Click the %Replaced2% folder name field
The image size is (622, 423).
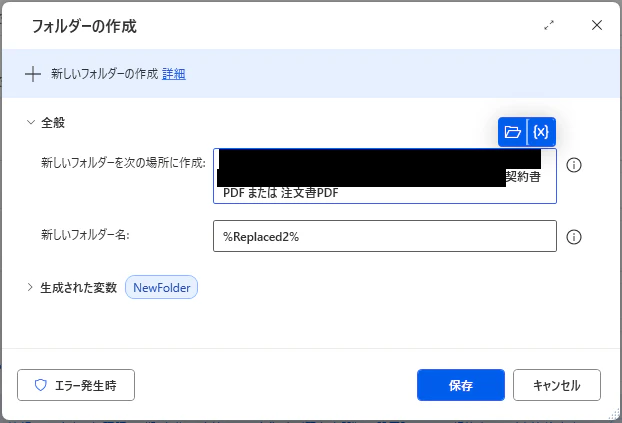point(385,236)
